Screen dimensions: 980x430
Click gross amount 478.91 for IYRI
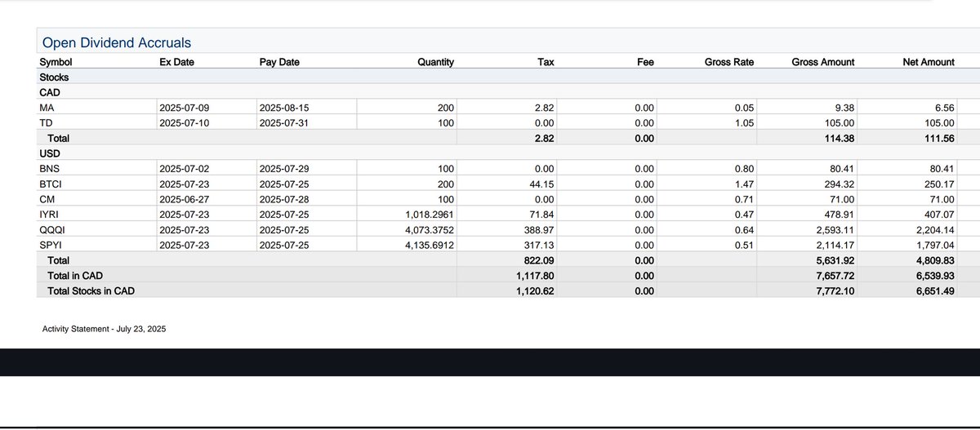[x=840, y=215]
